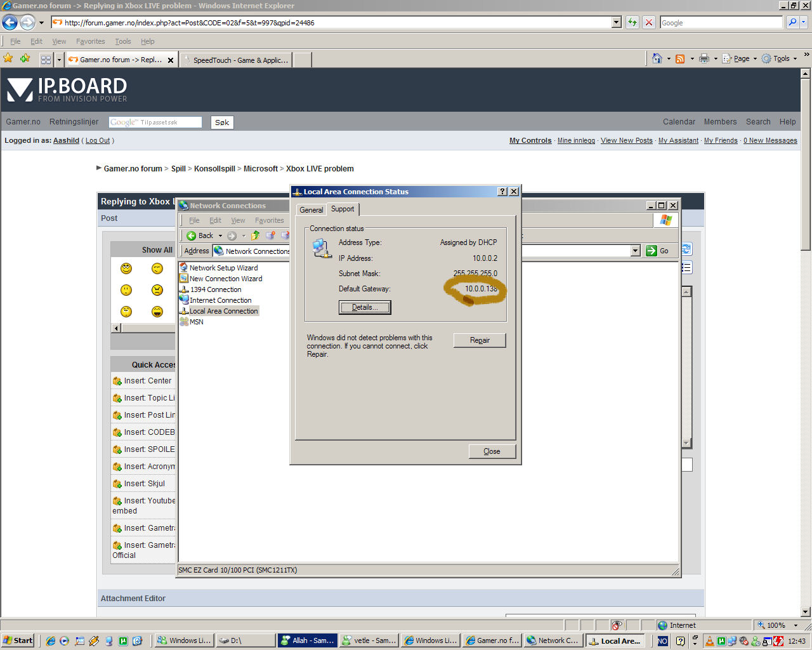Switch to the SpeedTouch browser tab
The width and height of the screenshot is (812, 650).
(x=236, y=60)
